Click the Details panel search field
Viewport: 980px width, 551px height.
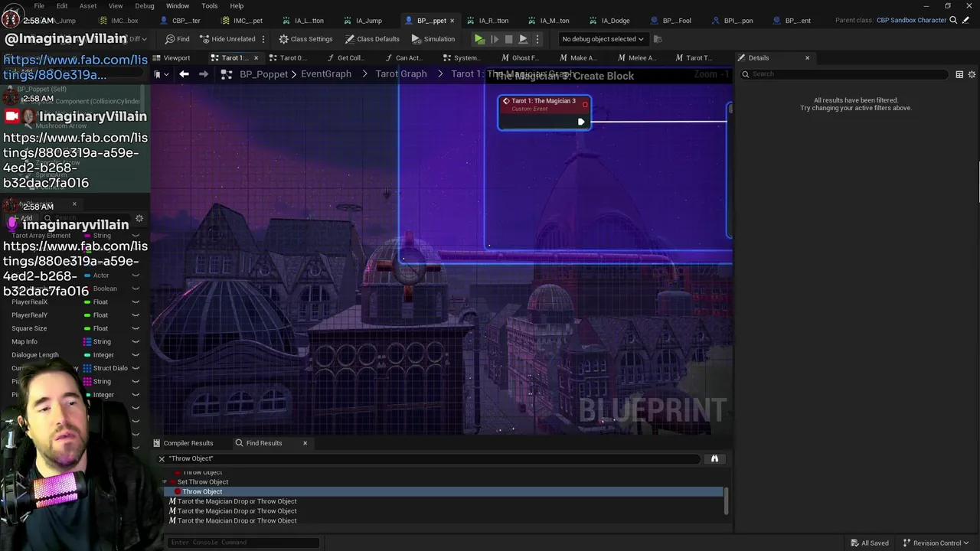[846, 74]
